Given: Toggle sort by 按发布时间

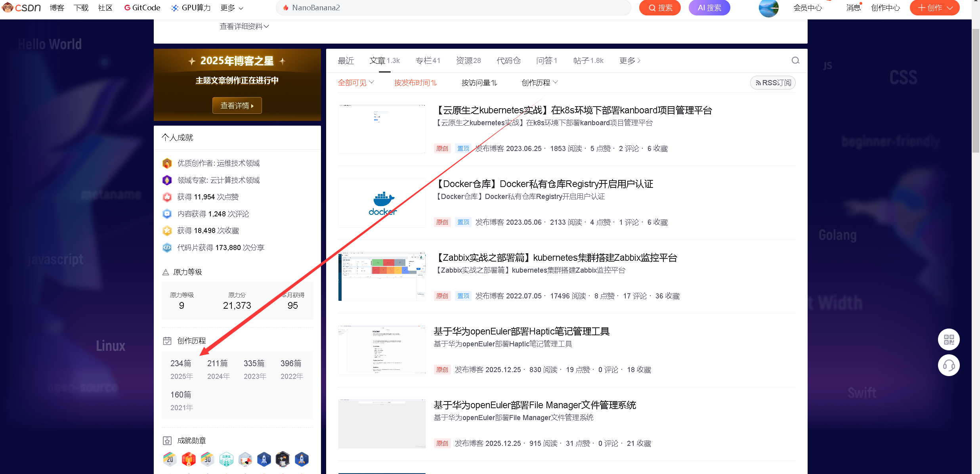Looking at the screenshot, I should pos(415,83).
